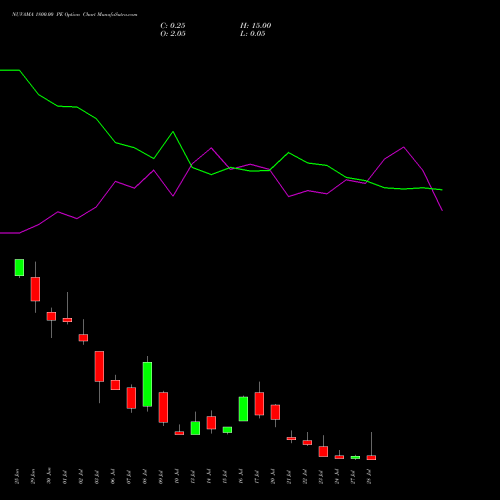Viewport: 500px width, 500px height.
Task: Click the tall green candle above 08 Jul
Action: click(x=147, y=384)
